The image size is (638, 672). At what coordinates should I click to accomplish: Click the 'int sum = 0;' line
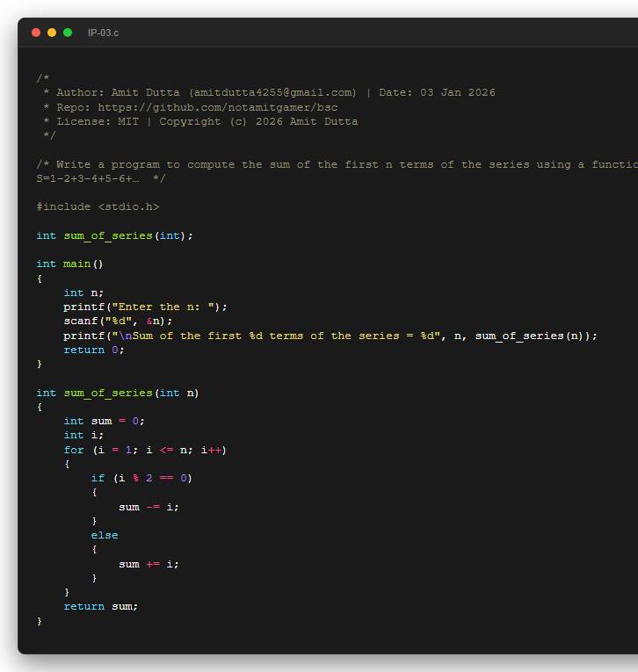(x=105, y=421)
